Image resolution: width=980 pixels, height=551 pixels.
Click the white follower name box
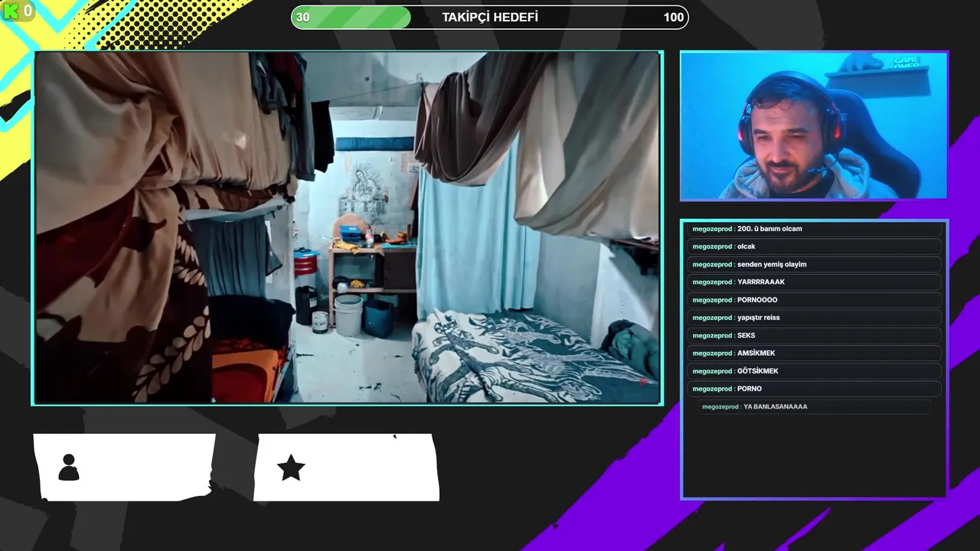pos(124,467)
